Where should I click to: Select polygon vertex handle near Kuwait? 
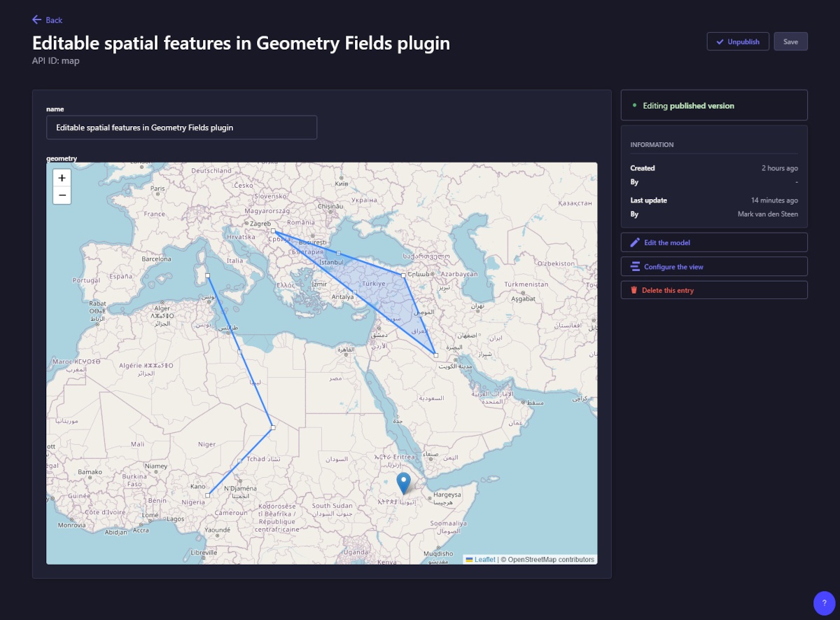click(x=435, y=355)
